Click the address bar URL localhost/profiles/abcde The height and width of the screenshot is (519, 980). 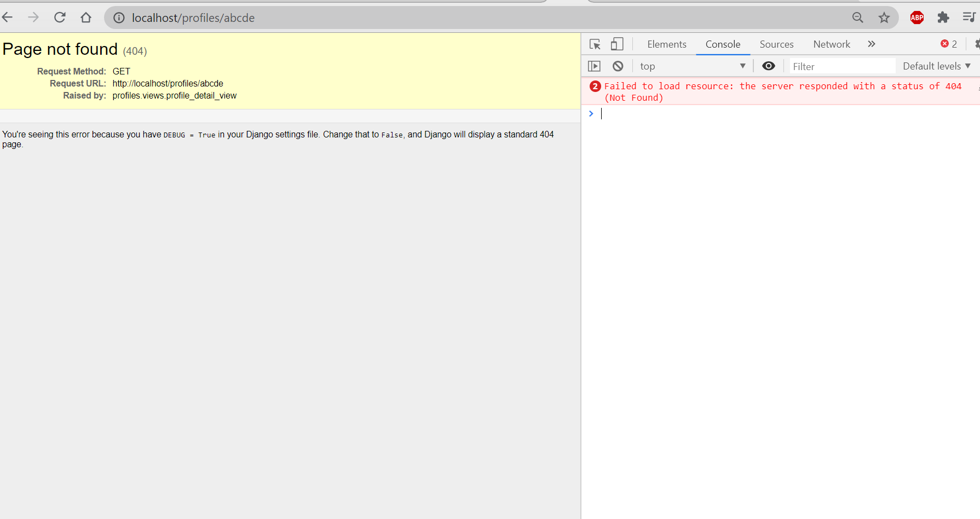193,18
